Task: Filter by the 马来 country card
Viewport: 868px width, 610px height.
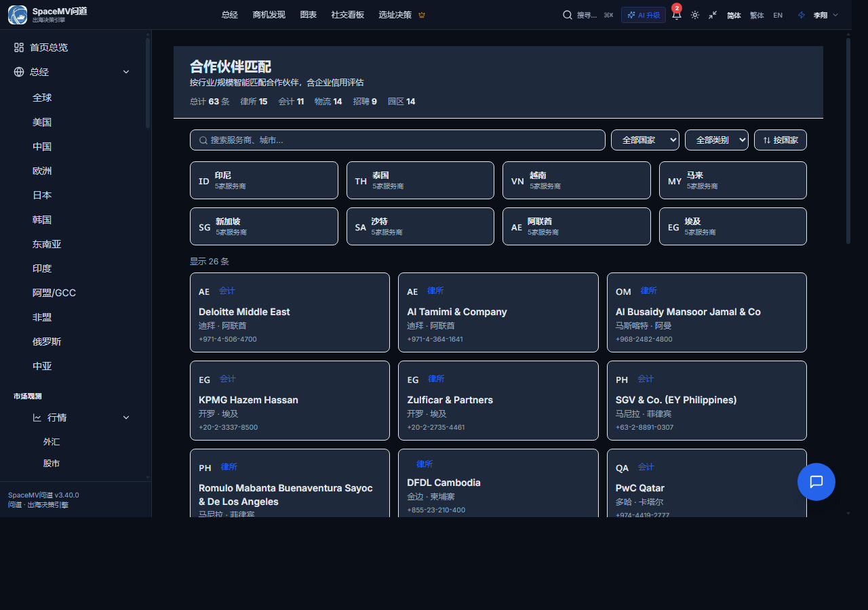Action: click(x=733, y=180)
